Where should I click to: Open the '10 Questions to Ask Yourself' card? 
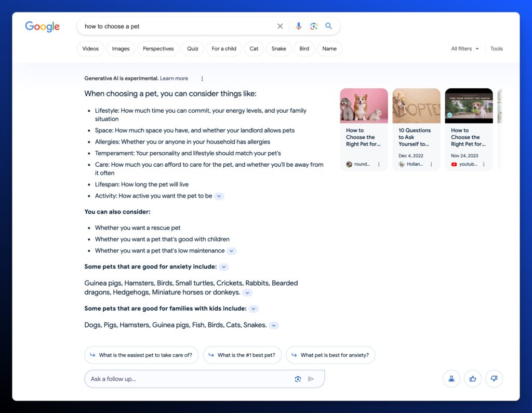416,130
